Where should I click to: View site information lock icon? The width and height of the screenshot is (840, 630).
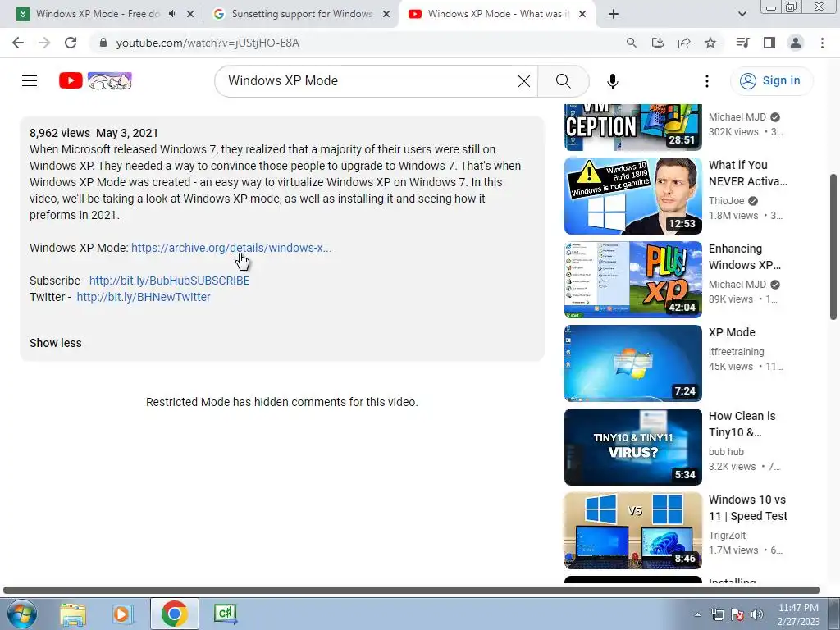coord(104,43)
